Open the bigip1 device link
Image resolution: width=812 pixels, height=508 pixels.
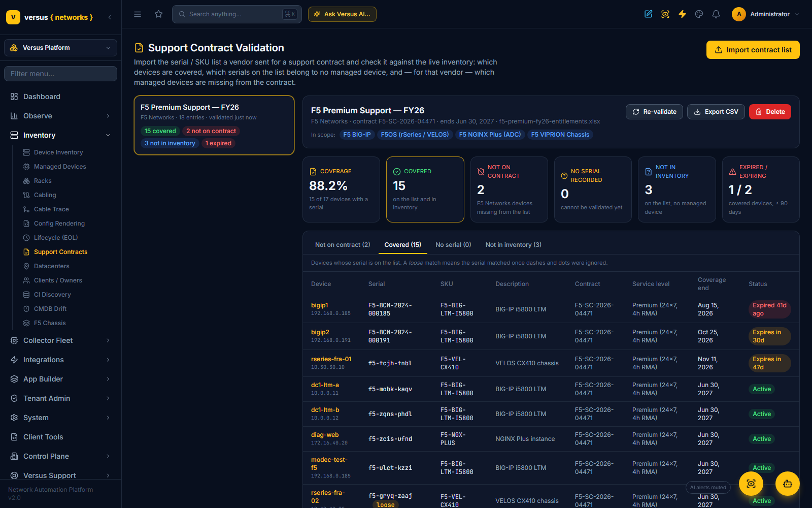[320, 305]
